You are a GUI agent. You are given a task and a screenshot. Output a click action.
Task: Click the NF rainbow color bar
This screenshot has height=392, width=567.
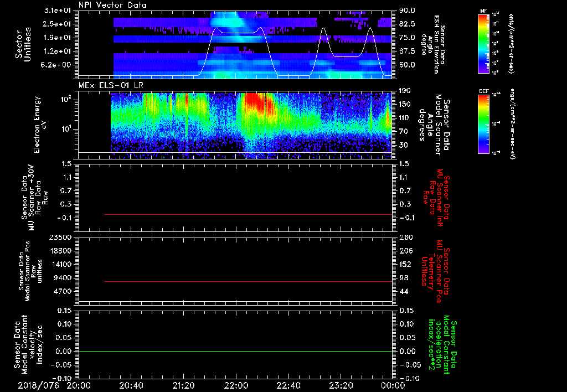(x=483, y=44)
